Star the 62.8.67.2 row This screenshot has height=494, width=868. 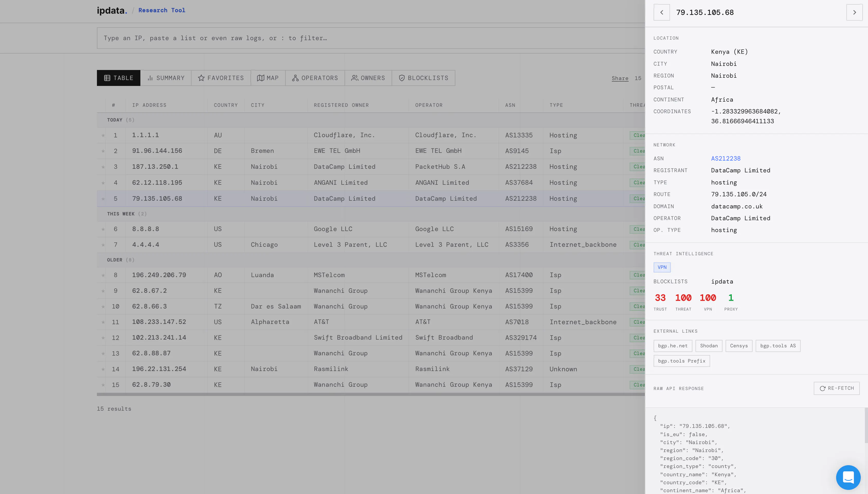click(103, 291)
